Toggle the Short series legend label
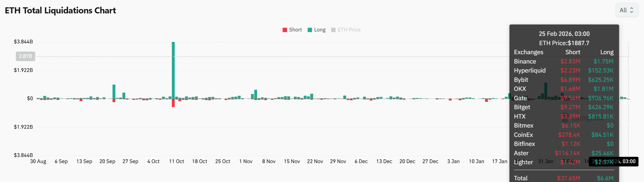The height and width of the screenshot is (182, 644). pyautogui.click(x=295, y=30)
